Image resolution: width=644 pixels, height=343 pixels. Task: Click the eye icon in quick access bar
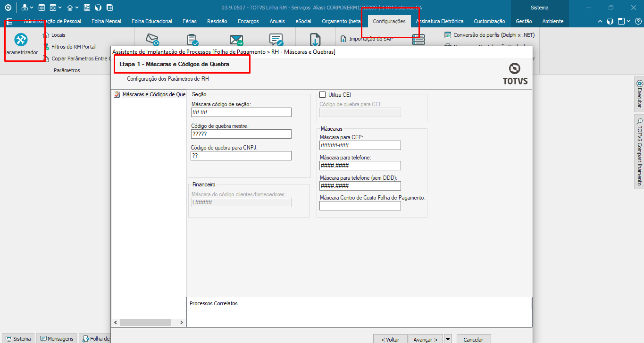coord(42,8)
